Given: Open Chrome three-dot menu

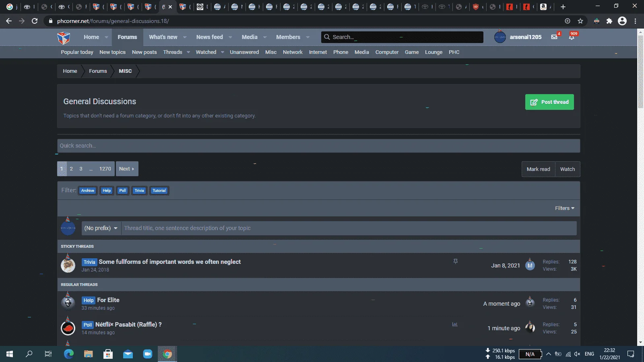Looking at the screenshot, I should pyautogui.click(x=636, y=21).
